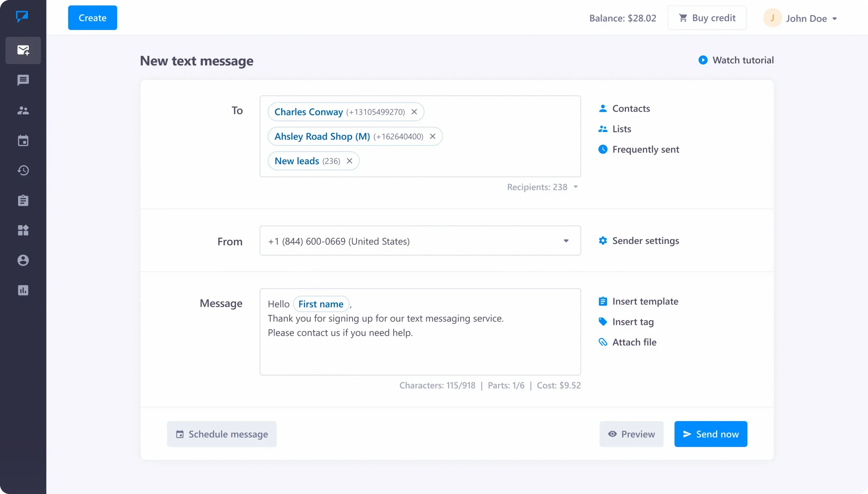
Task: Access the user account icon
Action: pyautogui.click(x=773, y=18)
